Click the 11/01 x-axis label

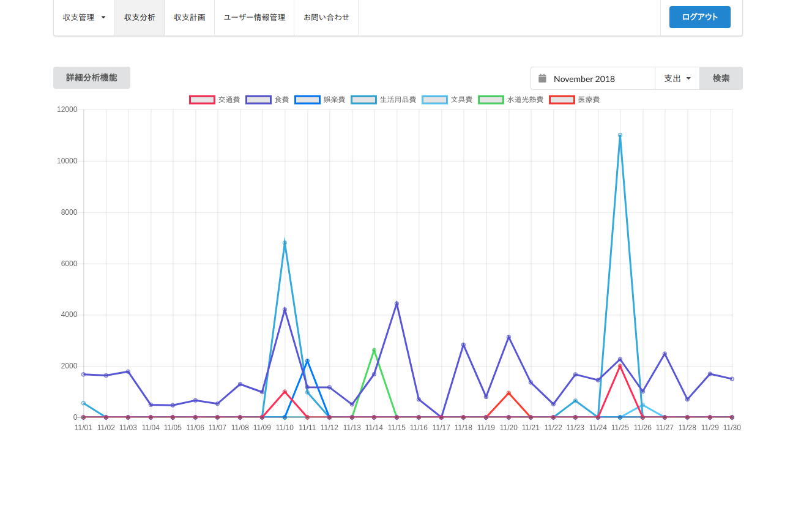[x=83, y=428]
